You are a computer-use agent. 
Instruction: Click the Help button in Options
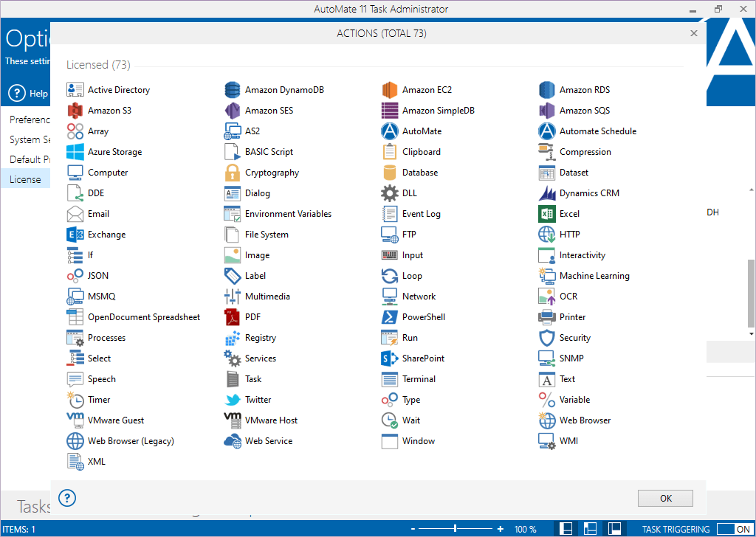tap(29, 94)
